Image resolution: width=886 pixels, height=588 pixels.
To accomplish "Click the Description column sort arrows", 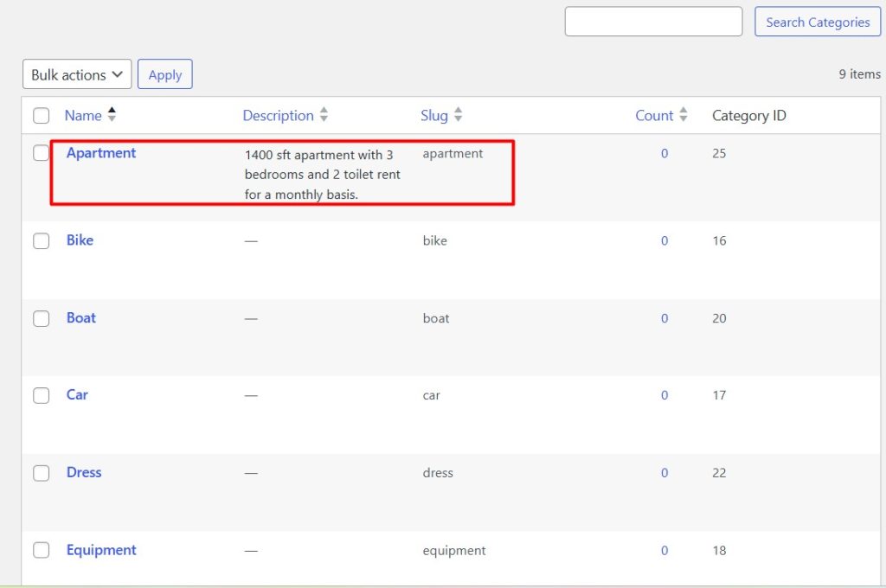I will point(324,115).
